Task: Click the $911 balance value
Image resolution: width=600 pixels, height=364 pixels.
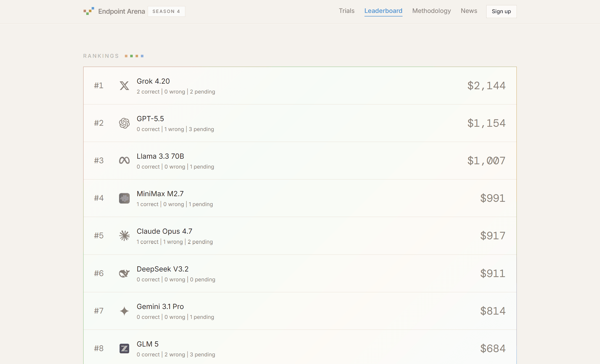Action: tap(493, 274)
